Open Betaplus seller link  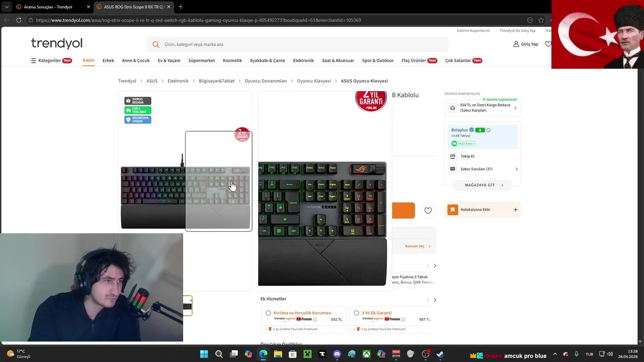tap(459, 130)
